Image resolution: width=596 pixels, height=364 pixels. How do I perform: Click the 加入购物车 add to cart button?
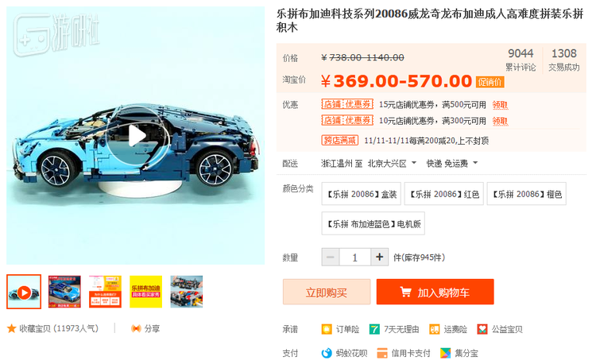pos(435,292)
